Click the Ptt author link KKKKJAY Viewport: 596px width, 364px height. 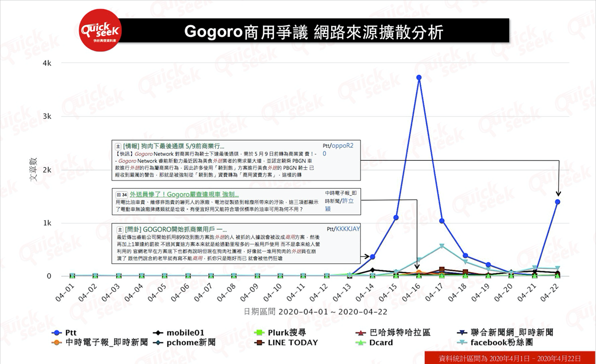[347, 229]
